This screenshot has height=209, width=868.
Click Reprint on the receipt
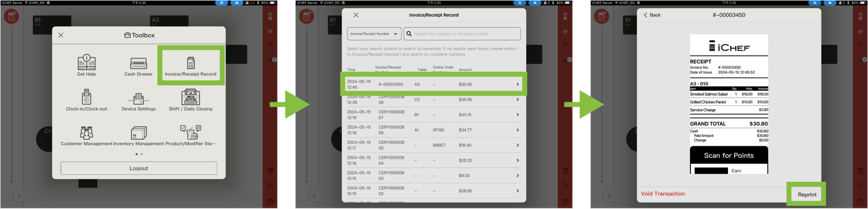tap(807, 195)
